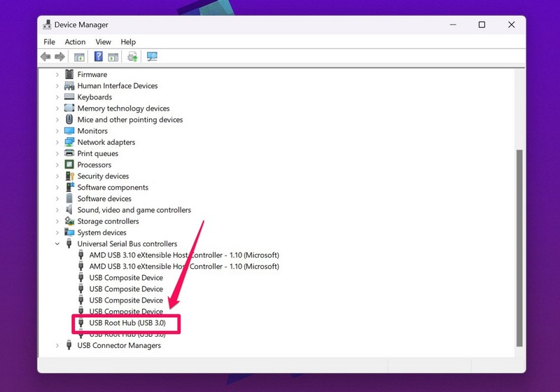This screenshot has height=392, width=560.
Task: Expand Sound, video and game controllers
Action: (57, 210)
